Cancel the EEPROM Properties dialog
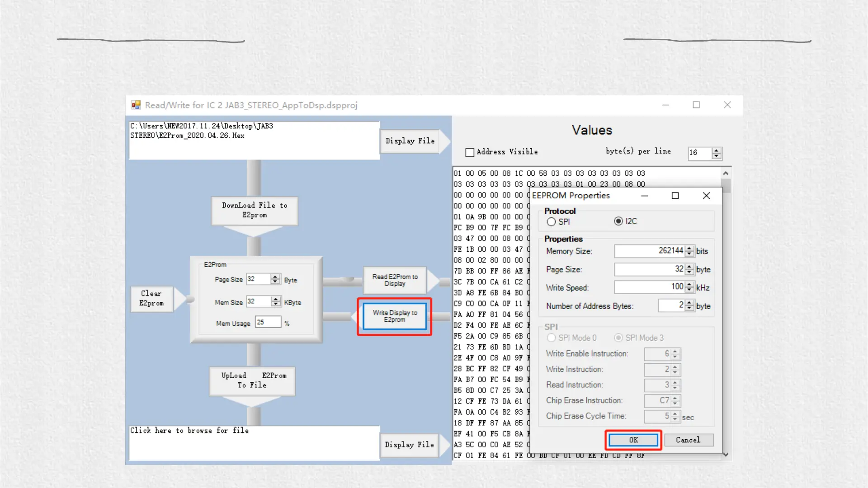 688,440
